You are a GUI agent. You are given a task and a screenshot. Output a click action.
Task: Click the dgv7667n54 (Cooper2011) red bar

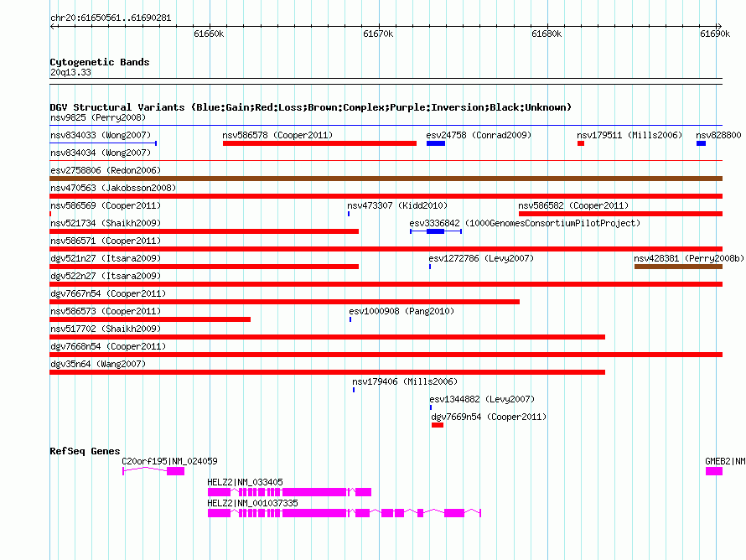click(284, 302)
